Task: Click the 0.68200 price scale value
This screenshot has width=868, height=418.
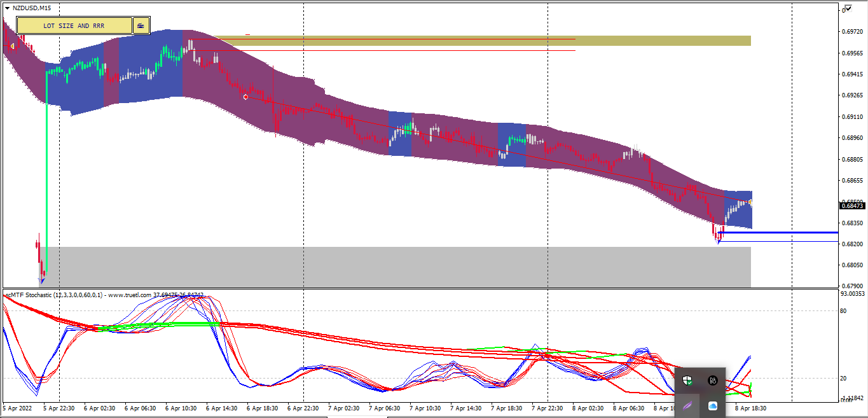Action: click(852, 244)
